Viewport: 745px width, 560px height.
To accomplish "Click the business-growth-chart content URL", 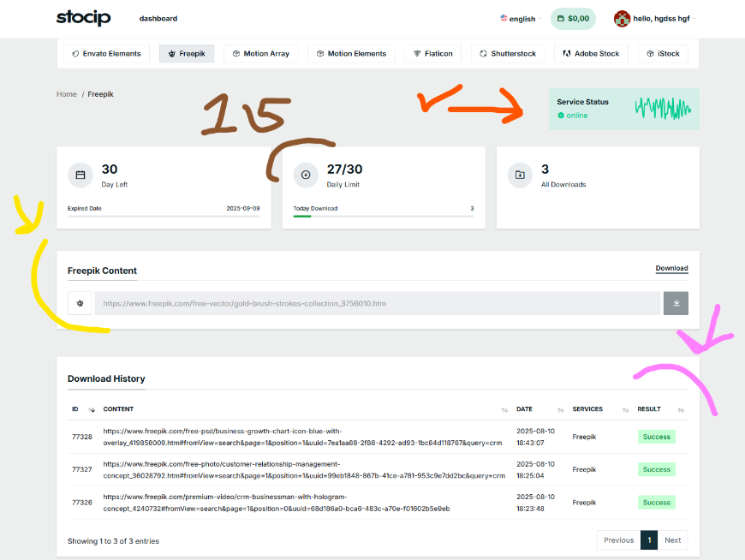I will pos(302,437).
